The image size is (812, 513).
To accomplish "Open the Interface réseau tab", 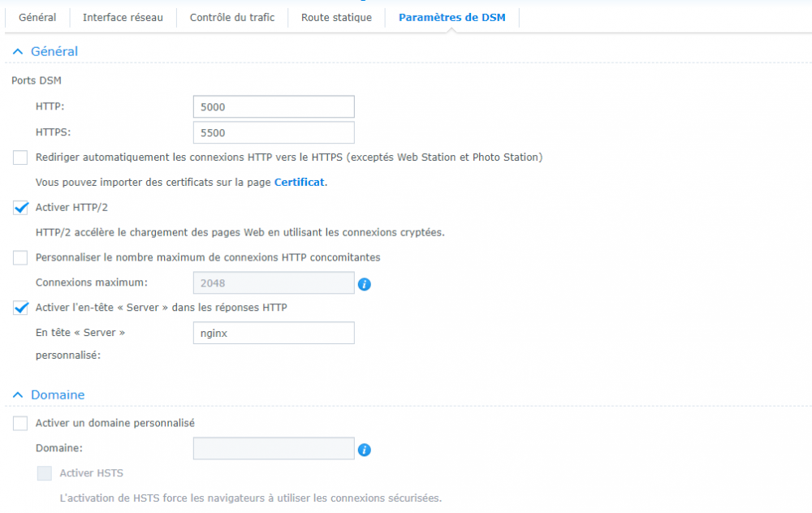I will point(123,17).
